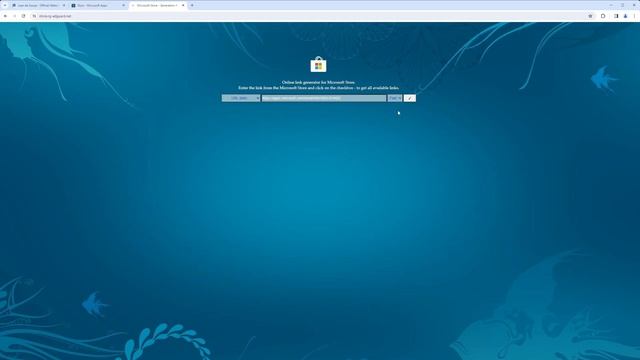640x360 pixels.
Task: Open a new browser tab
Action: coord(192,5)
